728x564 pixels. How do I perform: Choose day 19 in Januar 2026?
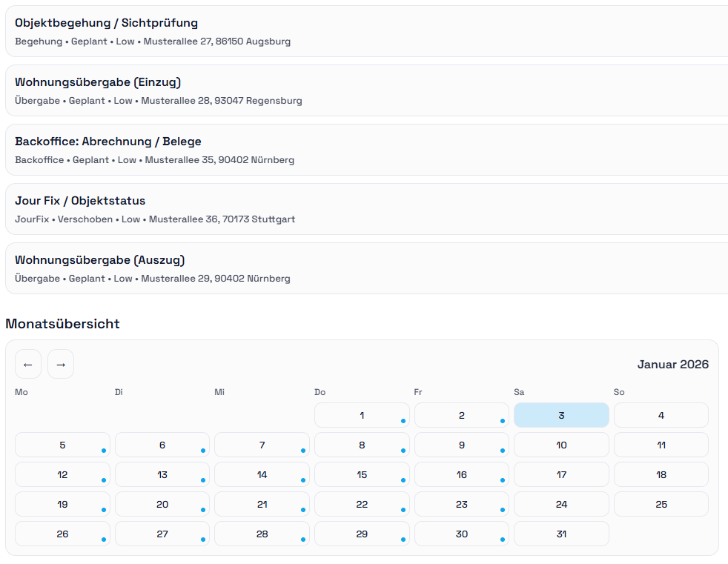(62, 505)
